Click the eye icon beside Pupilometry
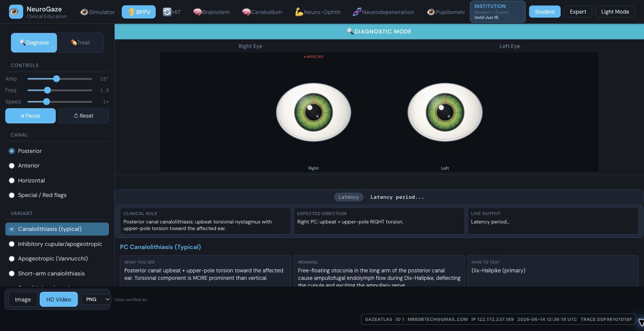Screen dimensions: 644x331 pyautogui.click(x=431, y=12)
